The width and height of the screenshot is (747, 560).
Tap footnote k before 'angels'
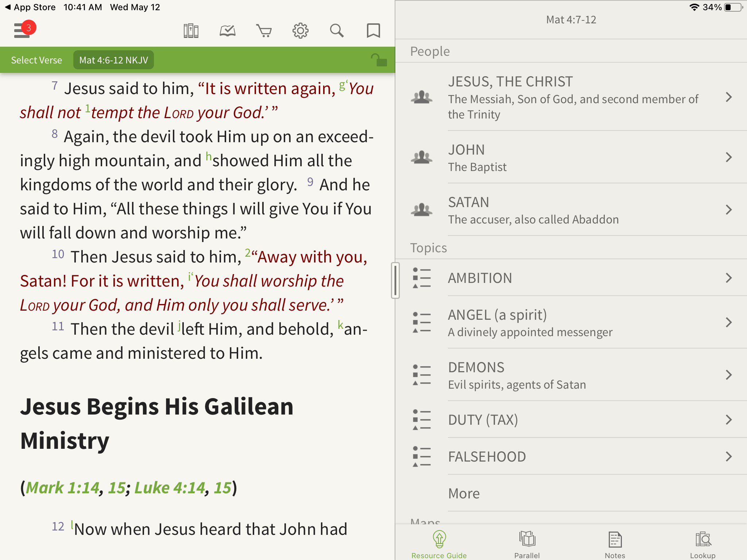(x=340, y=324)
